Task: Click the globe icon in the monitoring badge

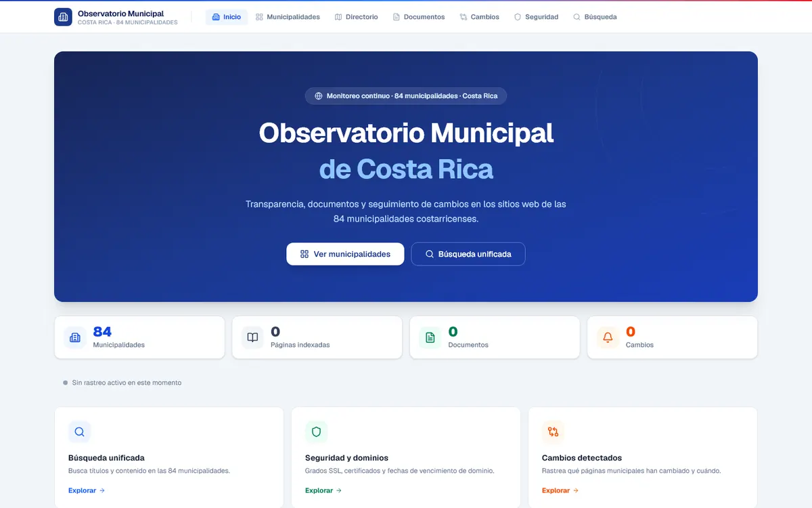Action: tap(319, 96)
